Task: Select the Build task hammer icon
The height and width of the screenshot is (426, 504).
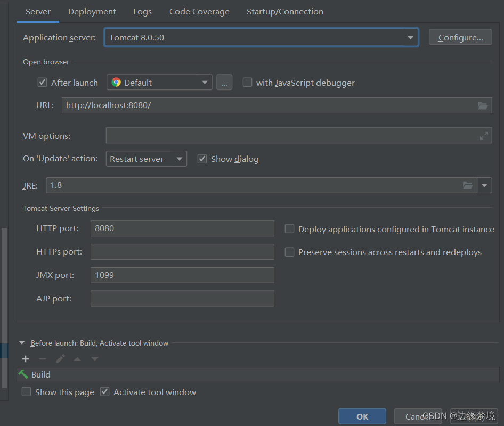Action: click(23, 374)
